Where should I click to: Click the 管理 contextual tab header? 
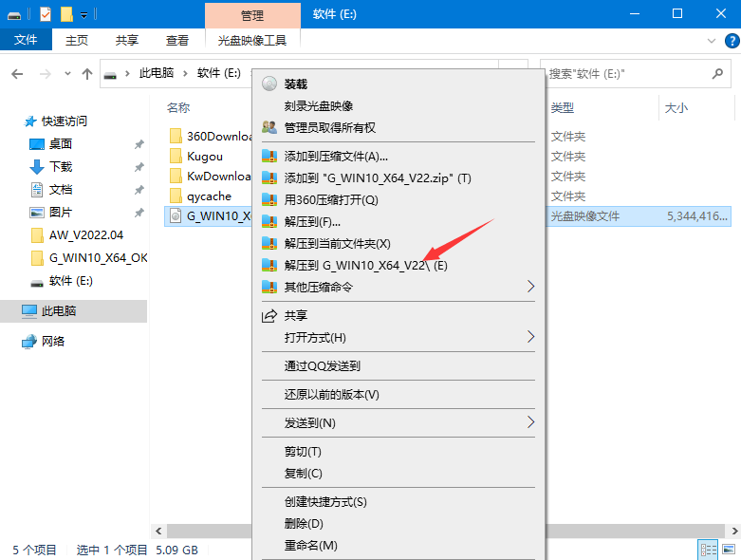[252, 15]
